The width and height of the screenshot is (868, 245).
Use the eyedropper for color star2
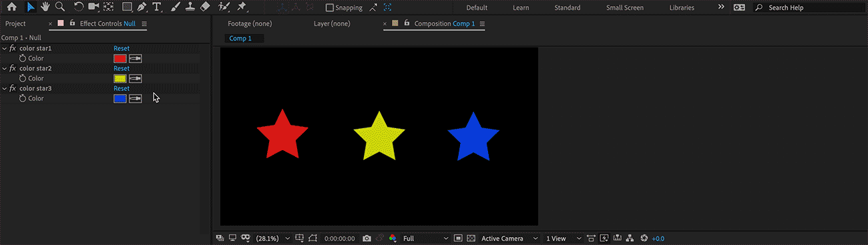point(136,79)
